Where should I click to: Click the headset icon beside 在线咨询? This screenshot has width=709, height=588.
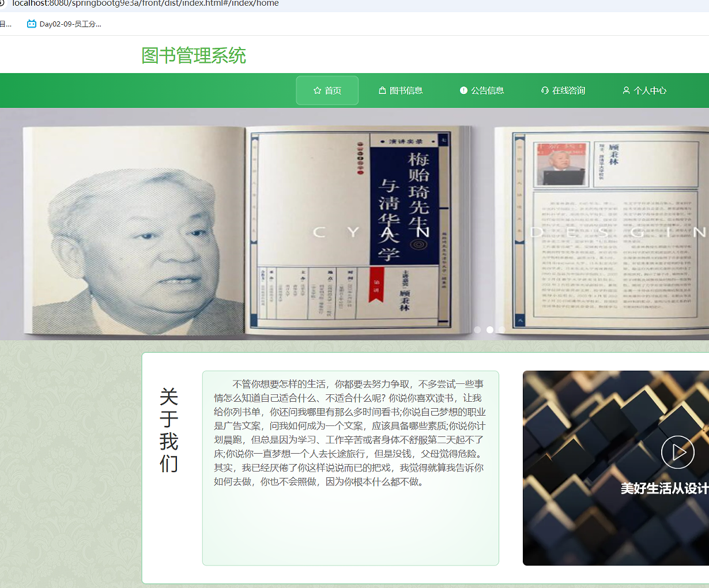coord(545,91)
